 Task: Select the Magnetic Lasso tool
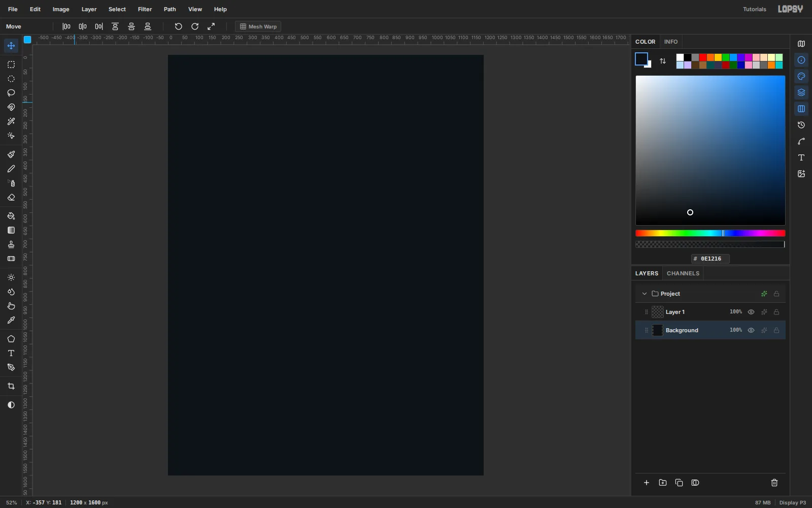click(11, 107)
